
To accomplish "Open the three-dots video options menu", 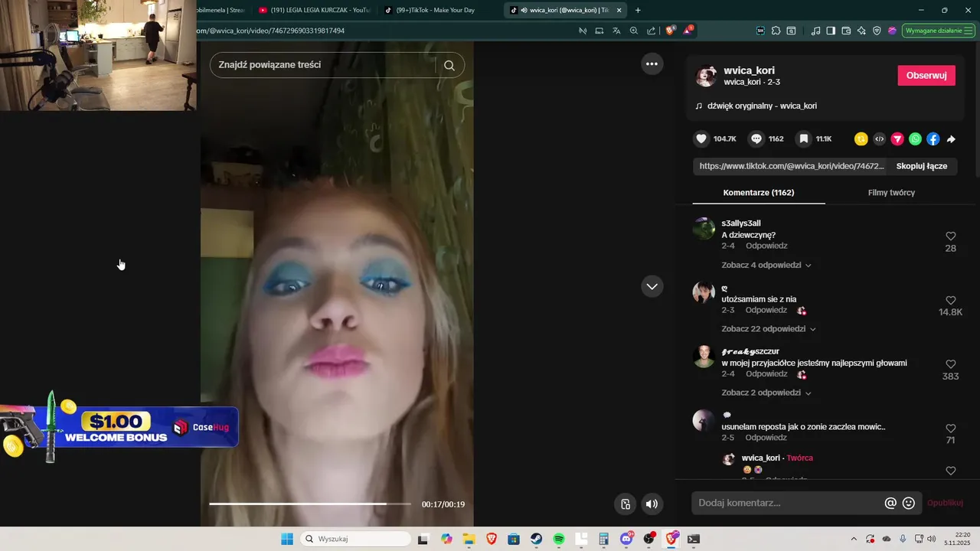I will (652, 64).
